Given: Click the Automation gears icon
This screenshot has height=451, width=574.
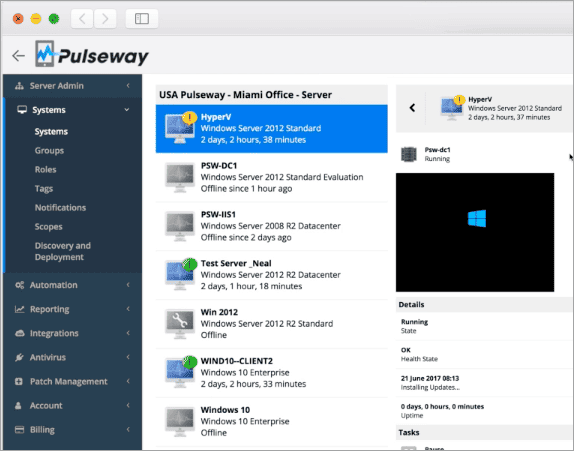Looking at the screenshot, I should point(19,285).
